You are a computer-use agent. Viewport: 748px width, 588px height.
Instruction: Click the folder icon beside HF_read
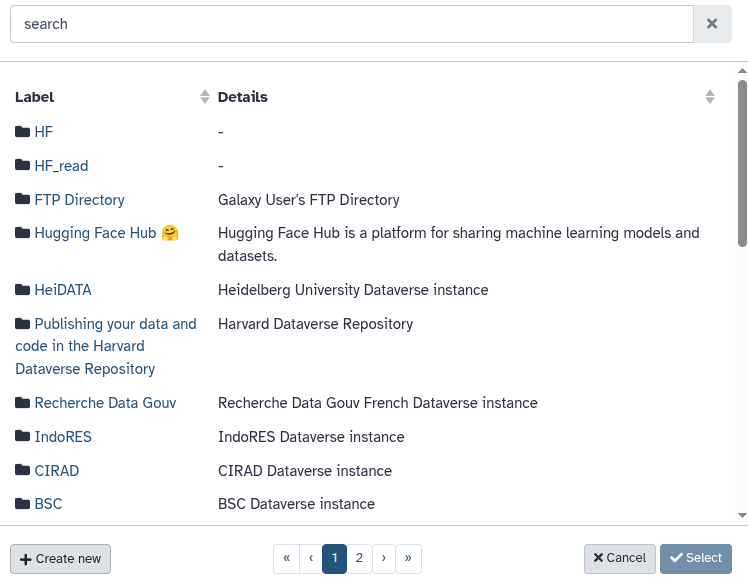click(22, 165)
